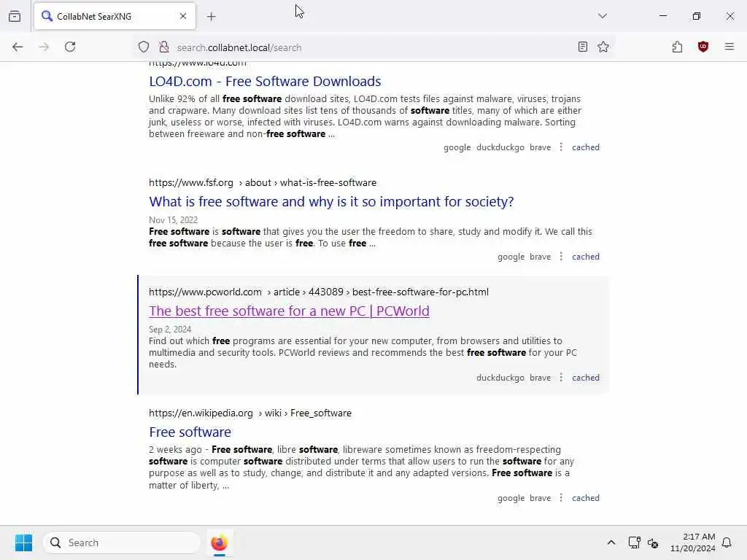
Task: Reload the current page
Action: pyautogui.click(x=70, y=47)
